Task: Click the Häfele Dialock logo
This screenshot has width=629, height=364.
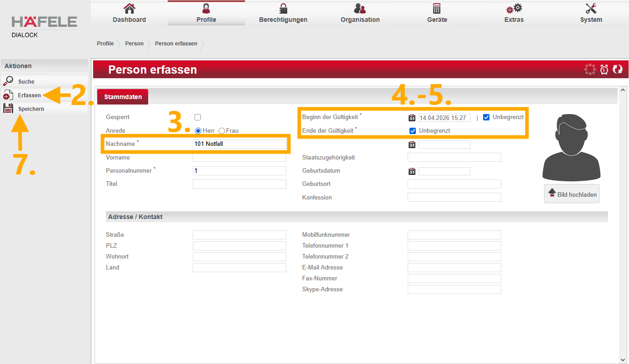Action: [x=44, y=25]
